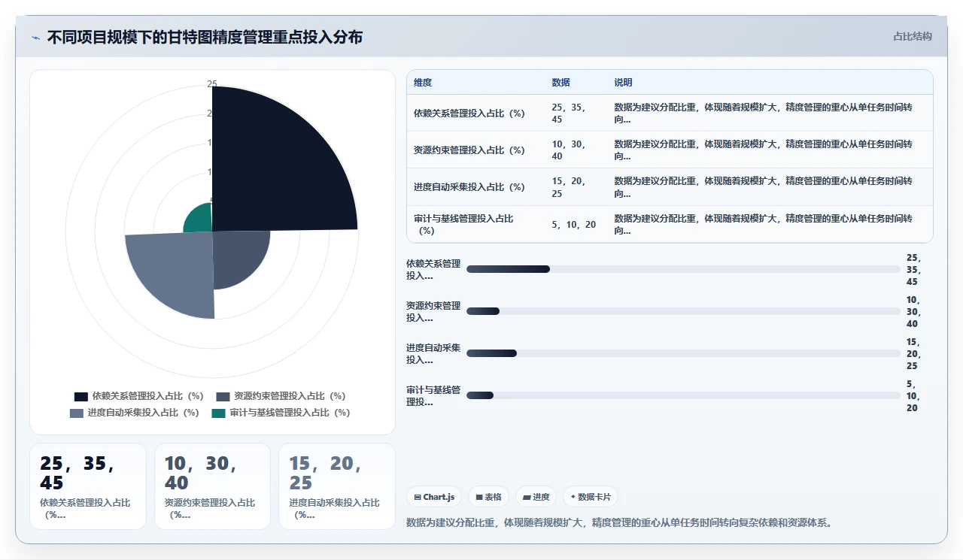The width and height of the screenshot is (963, 560).
Task: Click the 审计与基线管理投 progress bar
Action: (683, 395)
